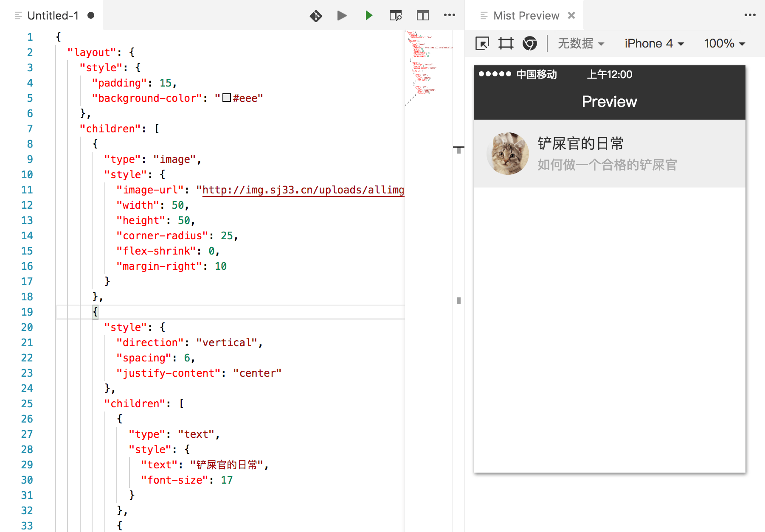This screenshot has width=765, height=532.
Task: Click the "vertical" value on line 21
Action: pos(227,342)
